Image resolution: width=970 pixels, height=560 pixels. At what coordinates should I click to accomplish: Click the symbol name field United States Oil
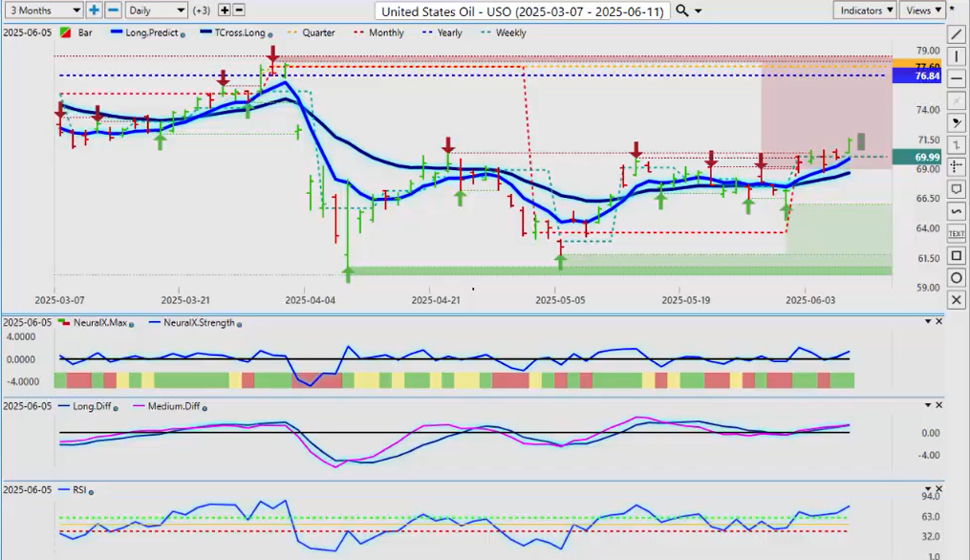point(522,11)
